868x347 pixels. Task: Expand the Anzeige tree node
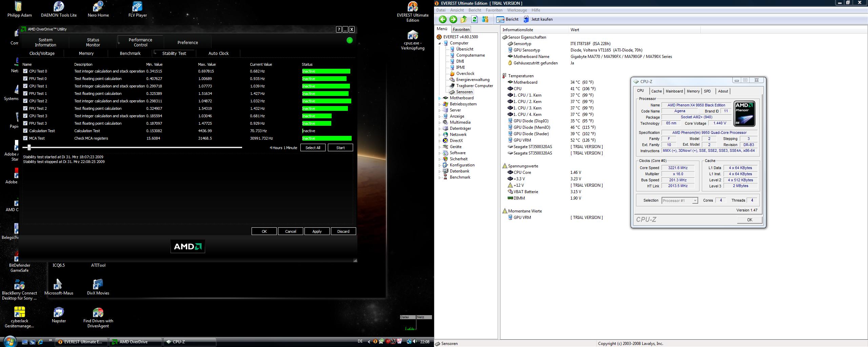[440, 117]
